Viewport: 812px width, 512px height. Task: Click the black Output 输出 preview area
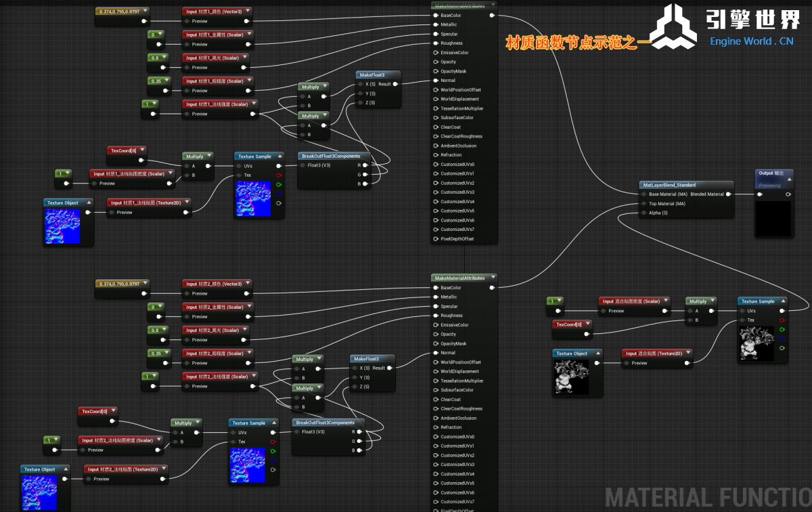click(x=773, y=218)
